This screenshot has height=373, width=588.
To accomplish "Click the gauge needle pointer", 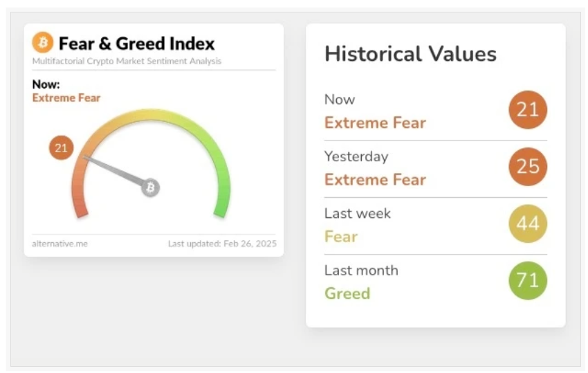I will tap(114, 170).
